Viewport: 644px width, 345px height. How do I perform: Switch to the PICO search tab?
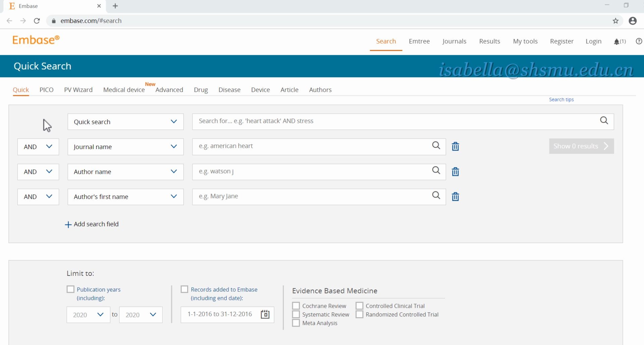pos(47,90)
